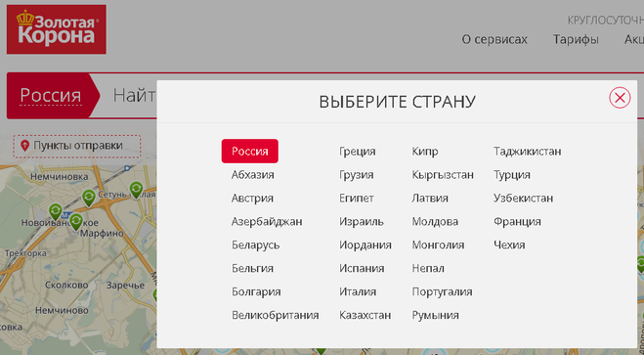Image resolution: width=644 pixels, height=355 pixels.
Task: Select Казахстан country
Action: [x=365, y=315]
